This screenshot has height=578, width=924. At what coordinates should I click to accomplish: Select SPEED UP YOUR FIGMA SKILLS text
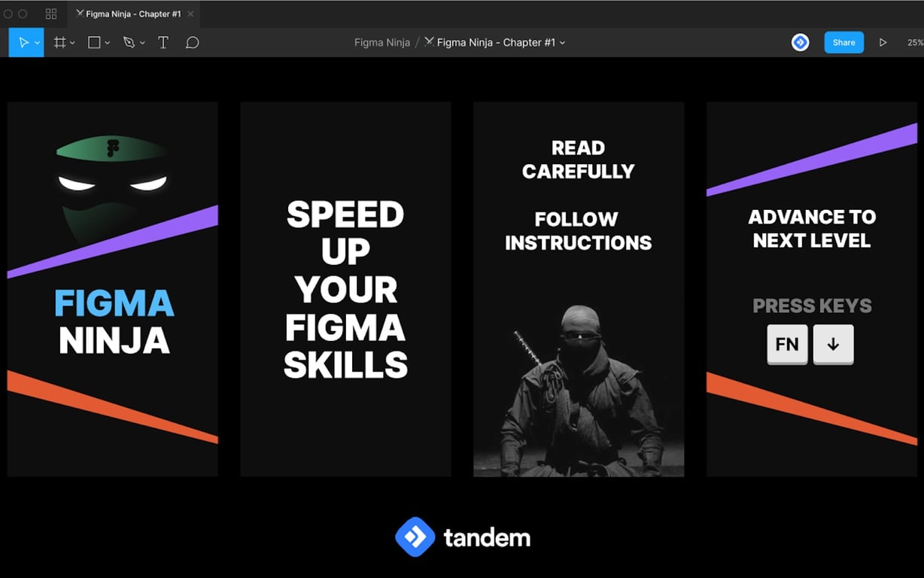[x=345, y=290]
